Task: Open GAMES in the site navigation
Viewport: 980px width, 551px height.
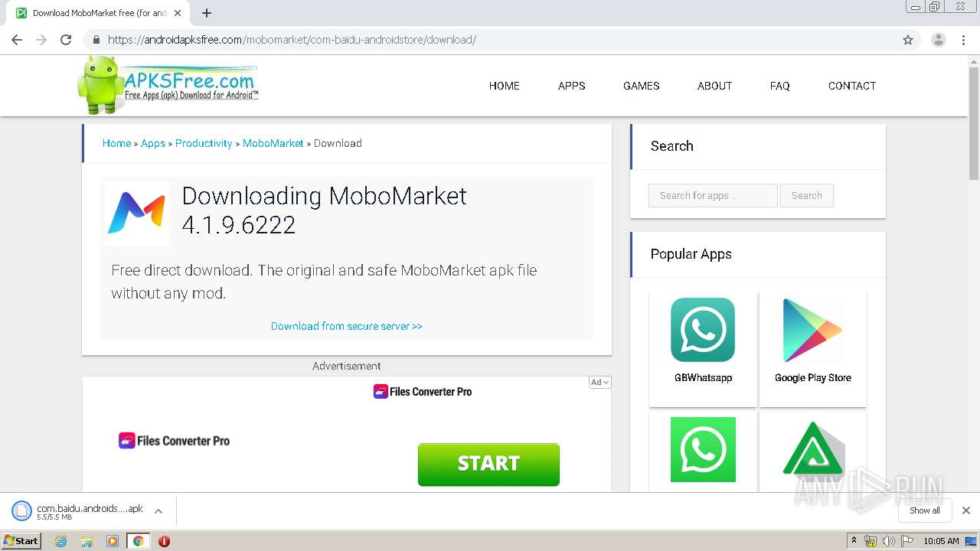Action: [642, 86]
